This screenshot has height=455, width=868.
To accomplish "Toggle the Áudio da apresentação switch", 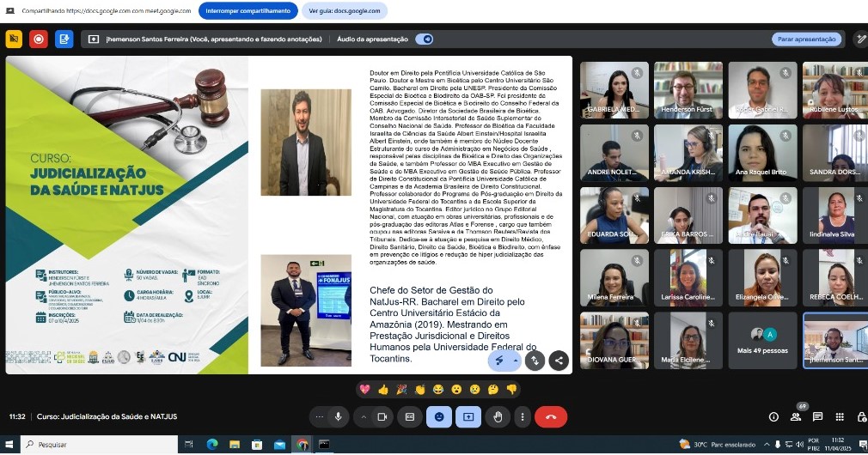I will point(423,39).
